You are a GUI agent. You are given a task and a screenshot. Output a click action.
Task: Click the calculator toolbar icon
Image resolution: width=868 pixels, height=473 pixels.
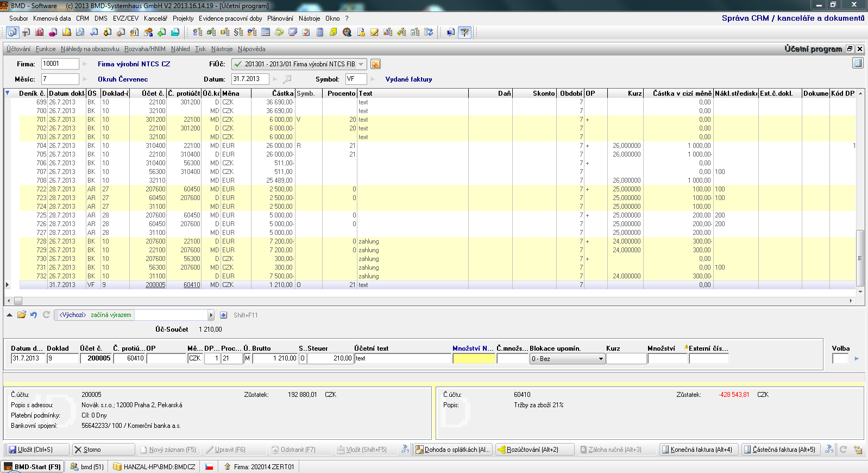(x=320, y=32)
